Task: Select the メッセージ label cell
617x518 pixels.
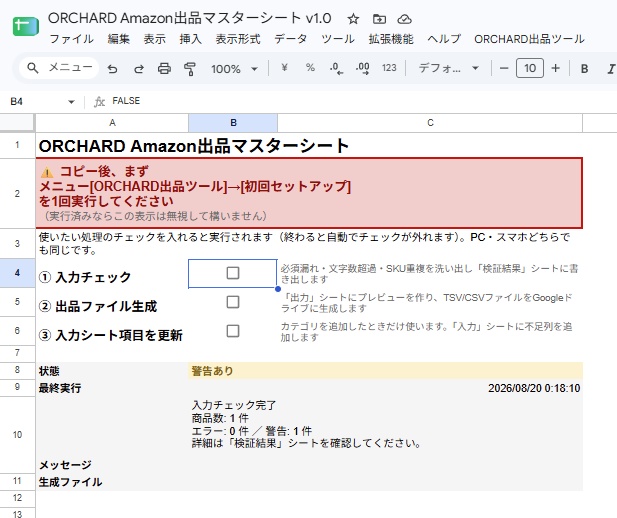Action: 112,435
